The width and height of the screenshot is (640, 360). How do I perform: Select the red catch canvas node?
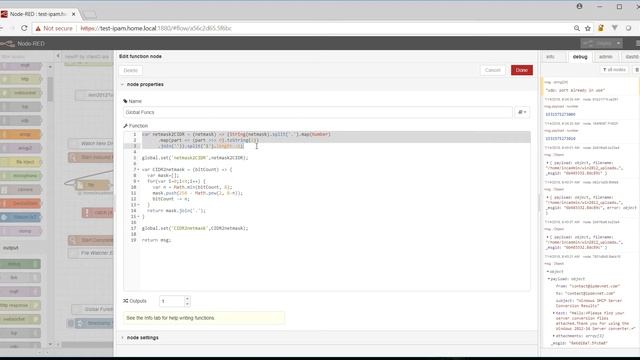[x=98, y=213]
